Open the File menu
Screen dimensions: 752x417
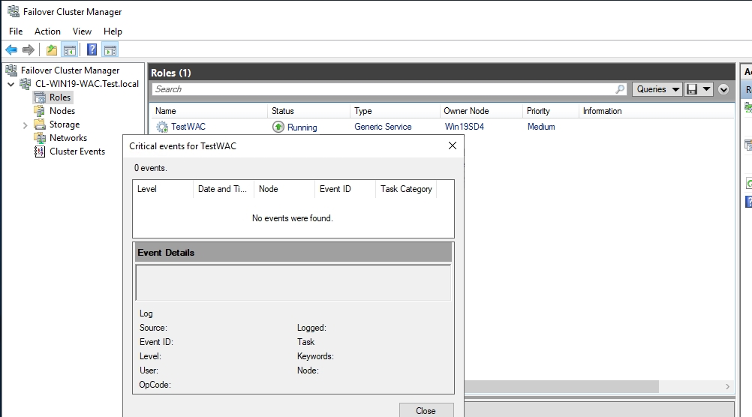[16, 31]
